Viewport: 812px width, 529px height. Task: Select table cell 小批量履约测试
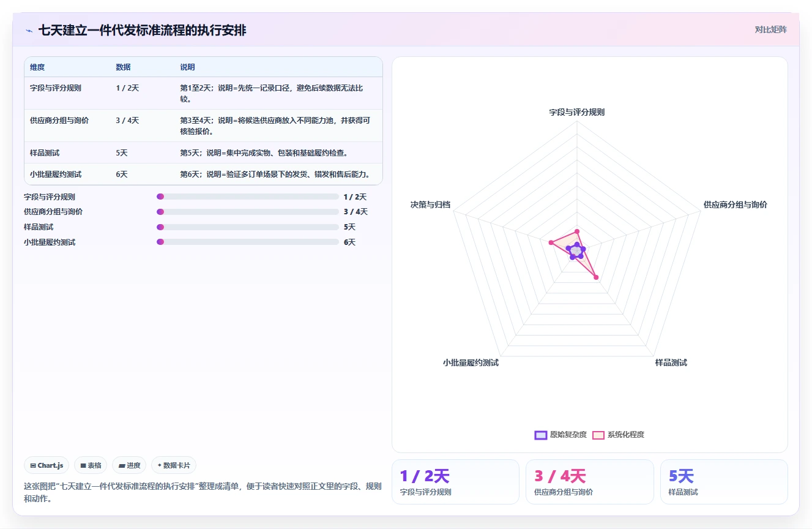click(x=56, y=174)
